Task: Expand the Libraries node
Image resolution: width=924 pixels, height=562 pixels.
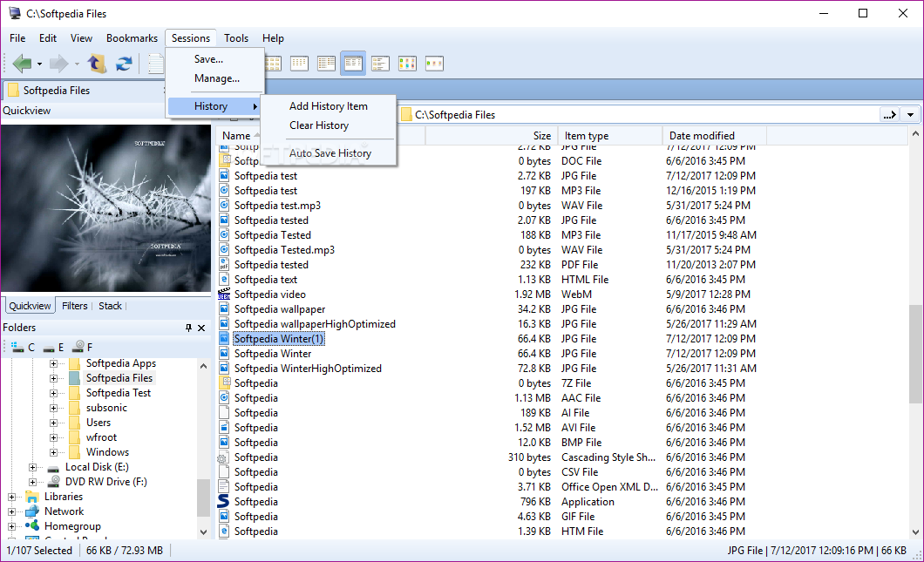Action: [11, 497]
